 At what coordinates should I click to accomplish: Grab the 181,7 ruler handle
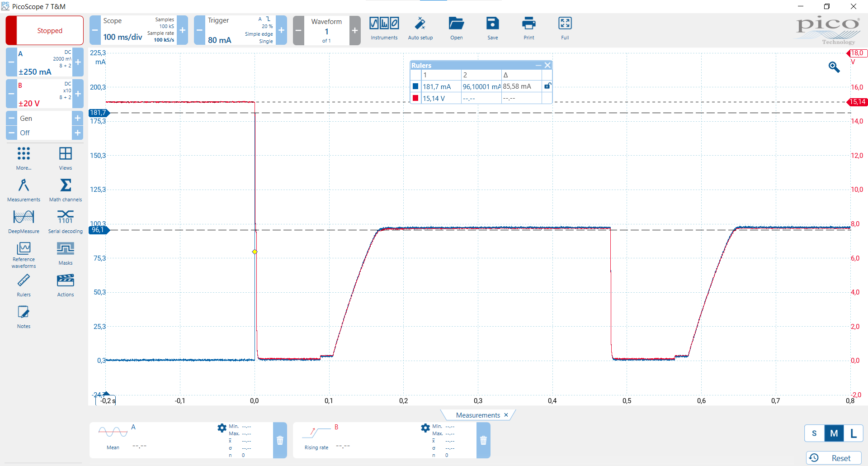[x=99, y=113]
